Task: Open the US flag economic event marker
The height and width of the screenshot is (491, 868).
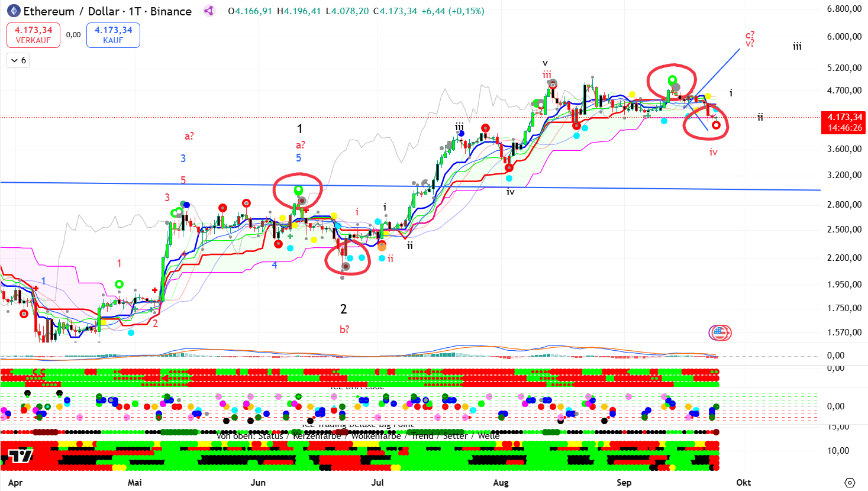Action: pos(719,333)
